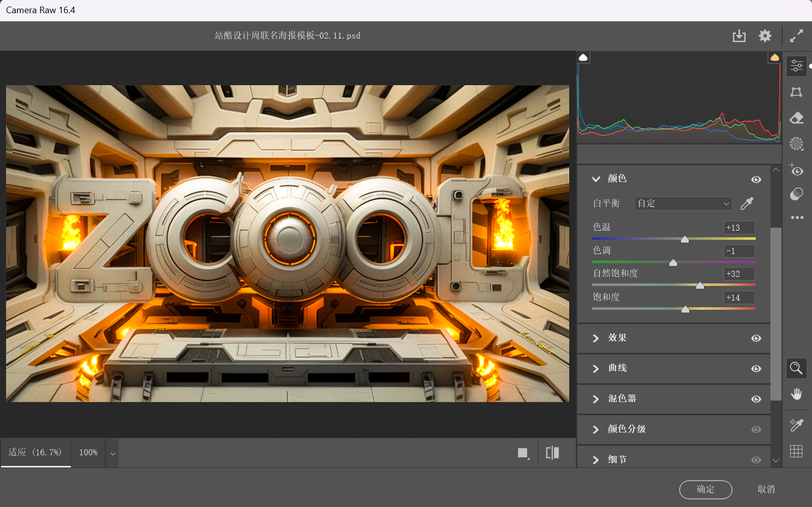Toggle visibility of 颜色分级 panel
This screenshot has width=812, height=507.
[756, 429]
